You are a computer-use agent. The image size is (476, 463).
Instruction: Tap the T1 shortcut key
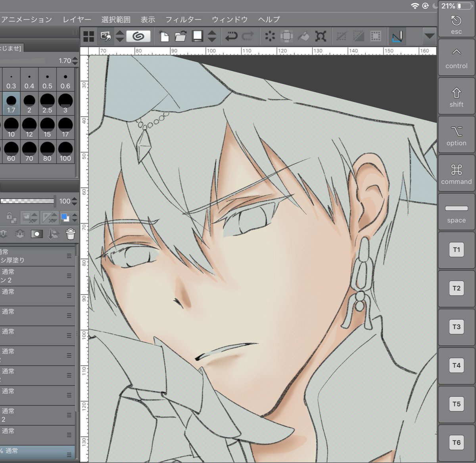coord(456,250)
